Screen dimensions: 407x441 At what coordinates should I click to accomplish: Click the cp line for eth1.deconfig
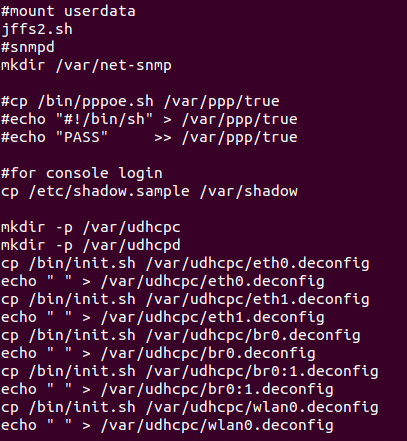click(x=185, y=299)
